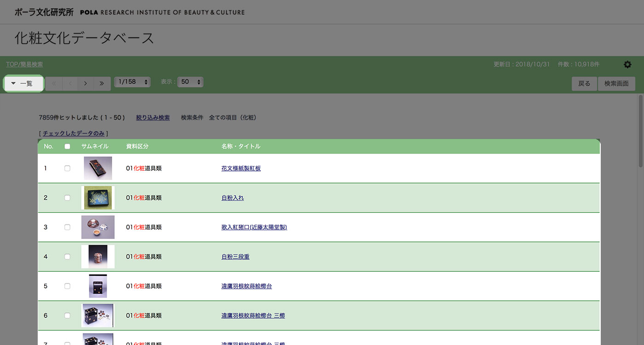The width and height of the screenshot is (644, 345).
Task: Click the チェックしたデータのみ link
Action: [x=74, y=133]
